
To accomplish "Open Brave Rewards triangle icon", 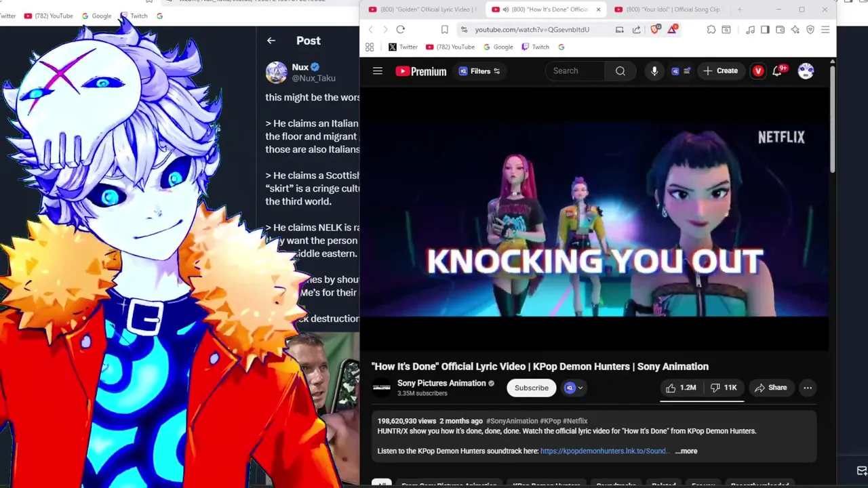I will (672, 29).
